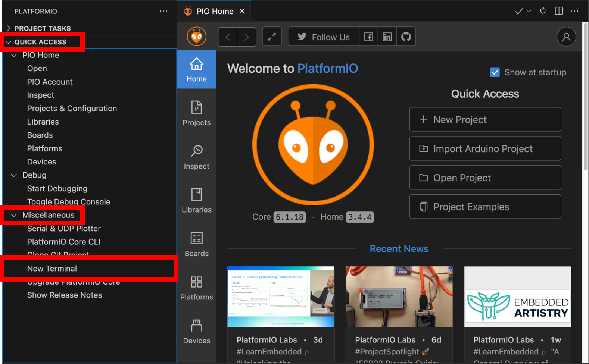Click the GitHub icon in toolbar
Image resolution: width=589 pixels, height=364 pixels.
406,37
